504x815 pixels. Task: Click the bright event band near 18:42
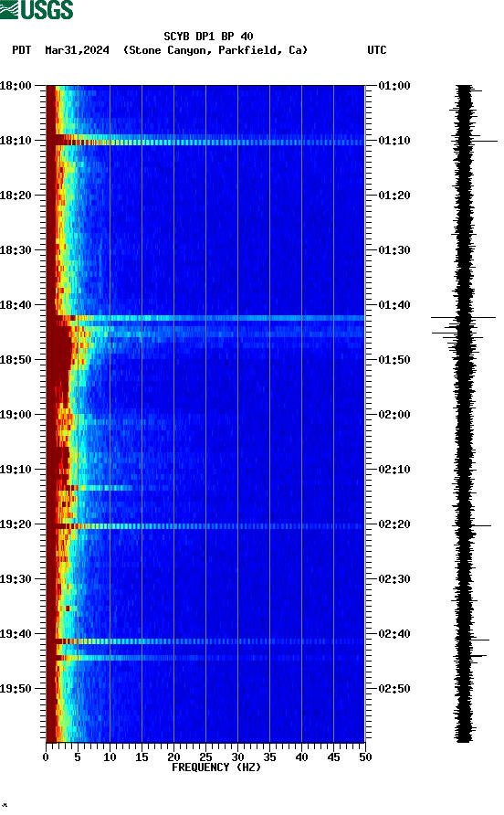pyautogui.click(x=205, y=318)
